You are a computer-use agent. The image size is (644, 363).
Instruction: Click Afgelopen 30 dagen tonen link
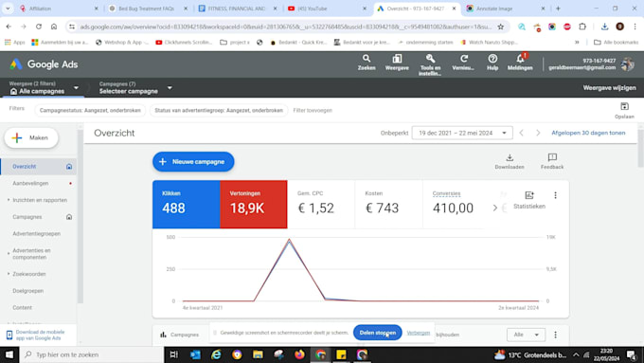click(x=588, y=133)
